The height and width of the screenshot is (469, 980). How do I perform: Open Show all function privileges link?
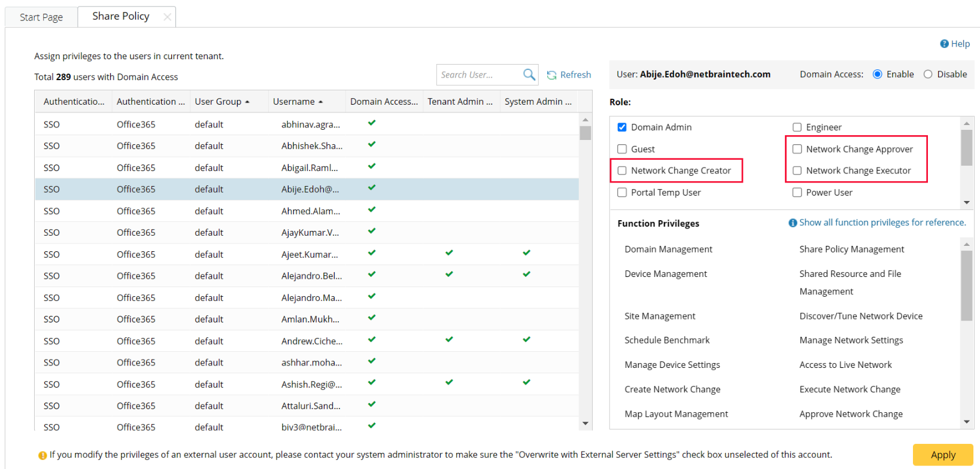coord(882,223)
